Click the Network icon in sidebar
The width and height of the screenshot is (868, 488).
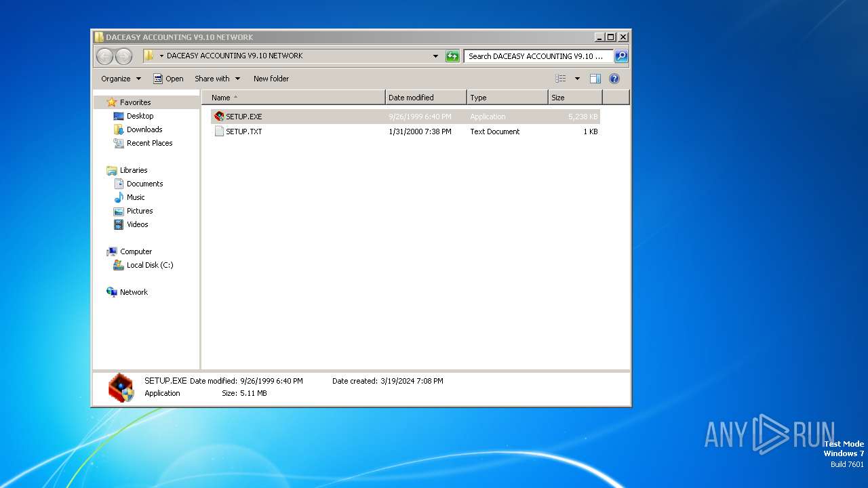click(x=112, y=292)
